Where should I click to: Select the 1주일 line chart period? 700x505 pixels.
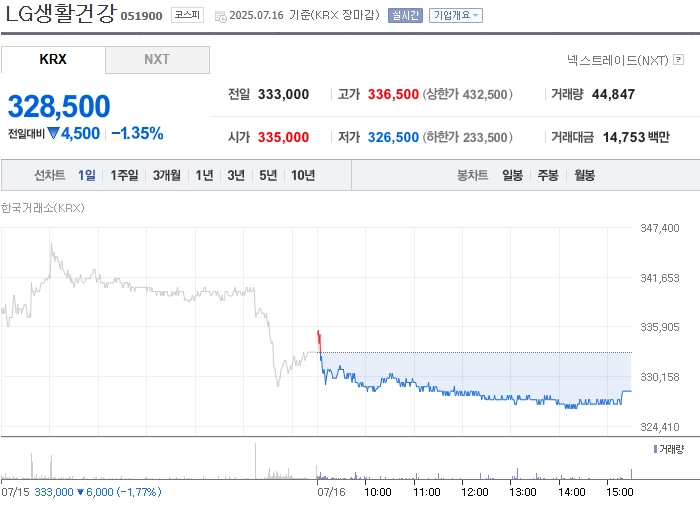click(x=124, y=175)
